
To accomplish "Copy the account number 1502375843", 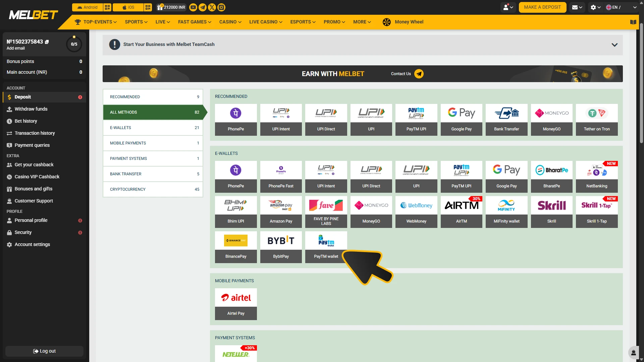I will click(47, 42).
